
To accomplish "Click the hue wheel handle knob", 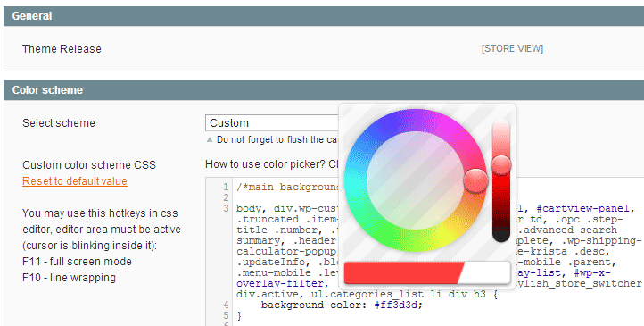I will point(475,180).
